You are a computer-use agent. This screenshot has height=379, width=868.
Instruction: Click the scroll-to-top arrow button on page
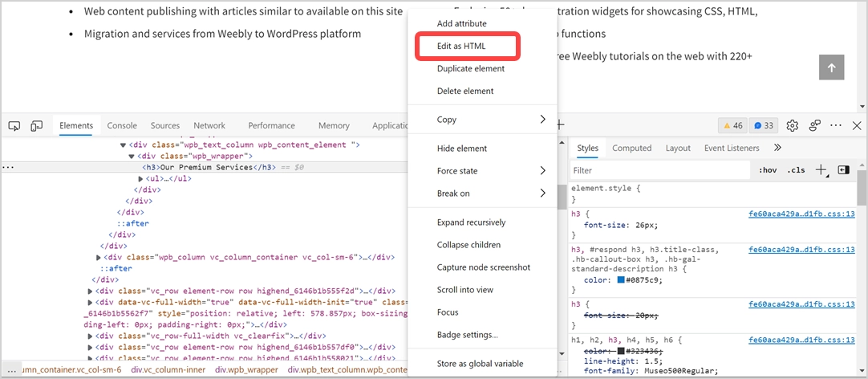(831, 68)
